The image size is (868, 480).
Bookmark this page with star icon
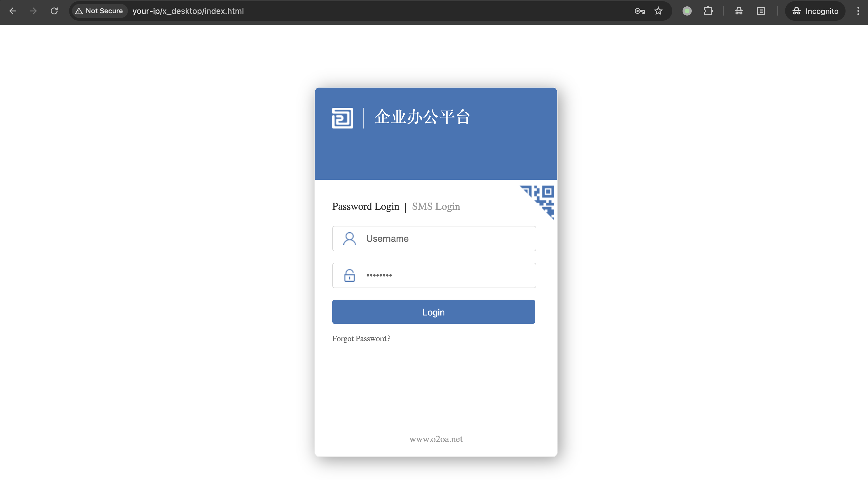tap(658, 11)
